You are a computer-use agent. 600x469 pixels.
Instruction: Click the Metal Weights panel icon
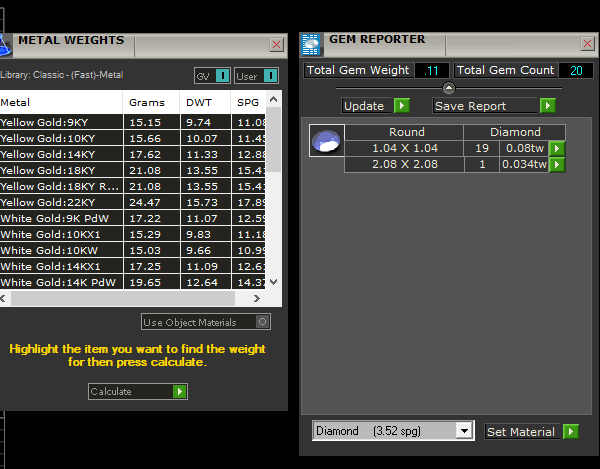(x=4, y=45)
